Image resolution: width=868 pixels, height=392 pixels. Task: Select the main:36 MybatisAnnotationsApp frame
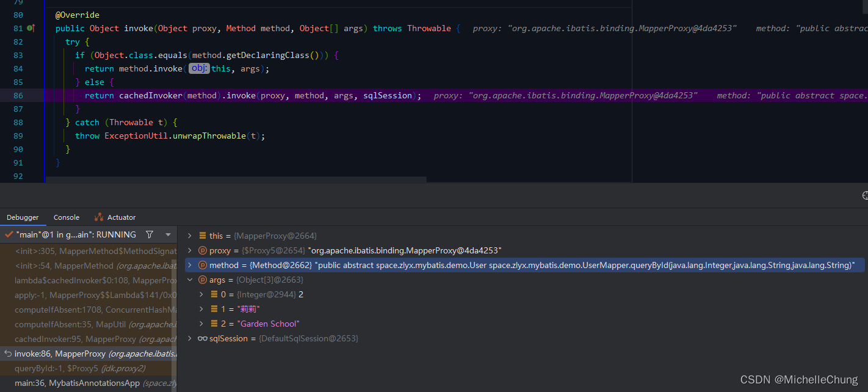(89, 383)
